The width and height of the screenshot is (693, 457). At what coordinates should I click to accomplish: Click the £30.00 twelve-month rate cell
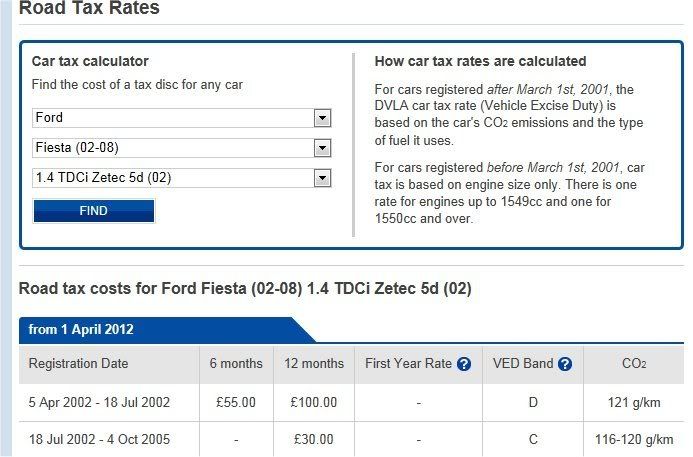point(314,439)
